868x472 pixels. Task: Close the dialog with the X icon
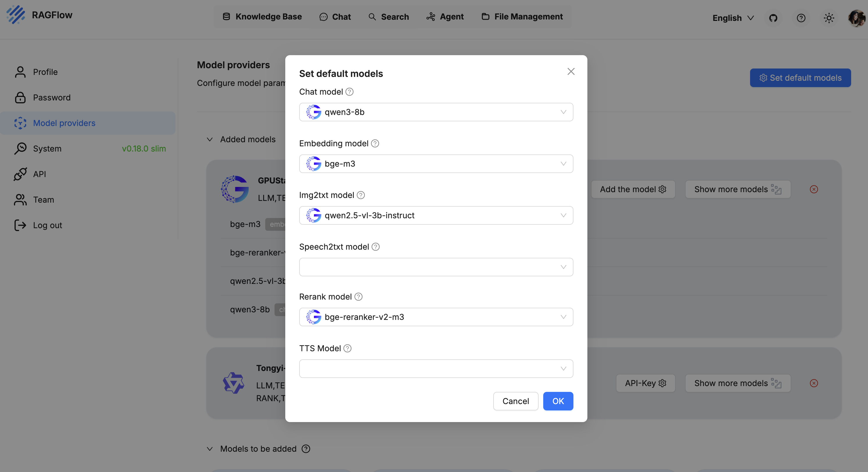point(571,71)
